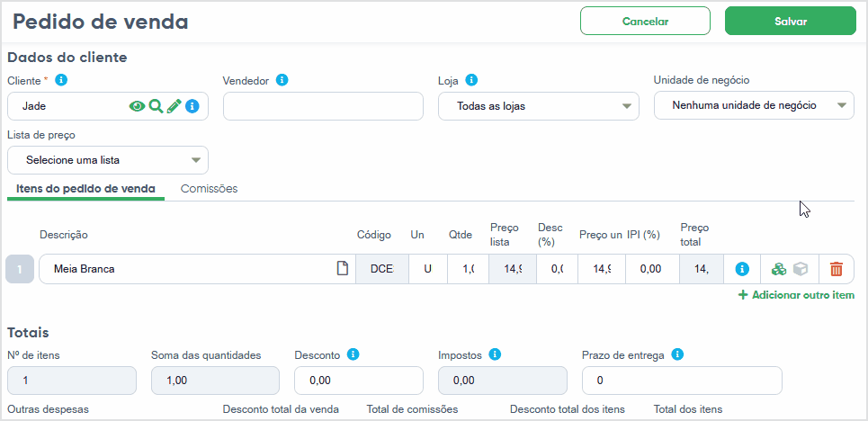Switch to the Comissões tab
Viewport: 868px width, 421px height.
(x=210, y=189)
